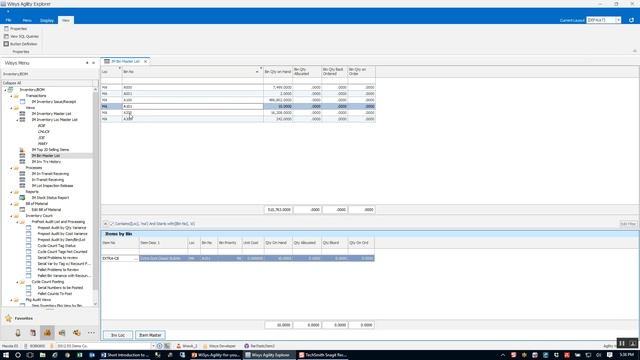Viewport: 640px width, 360px height.
Task: Open the BOB entry under Loc Master List
Action: (x=41, y=126)
